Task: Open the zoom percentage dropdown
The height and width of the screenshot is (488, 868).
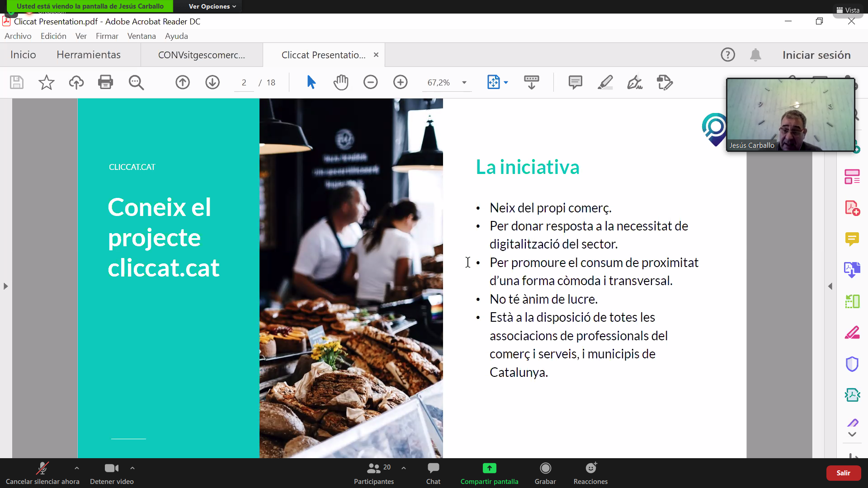Action: click(464, 82)
